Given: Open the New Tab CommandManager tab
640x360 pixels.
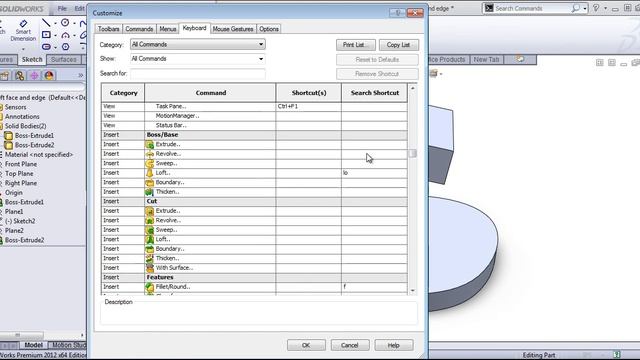Looking at the screenshot, I should [x=486, y=60].
